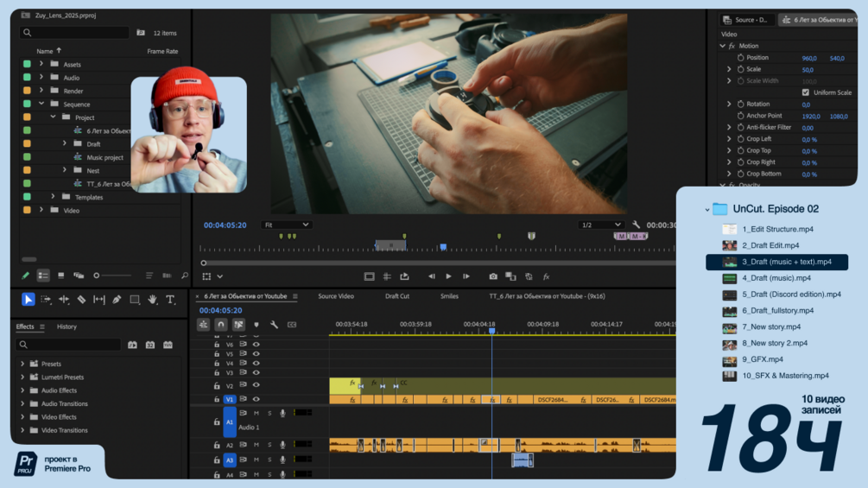Select the Ripple Edit tool
This screenshot has height=488, width=868.
64,300
